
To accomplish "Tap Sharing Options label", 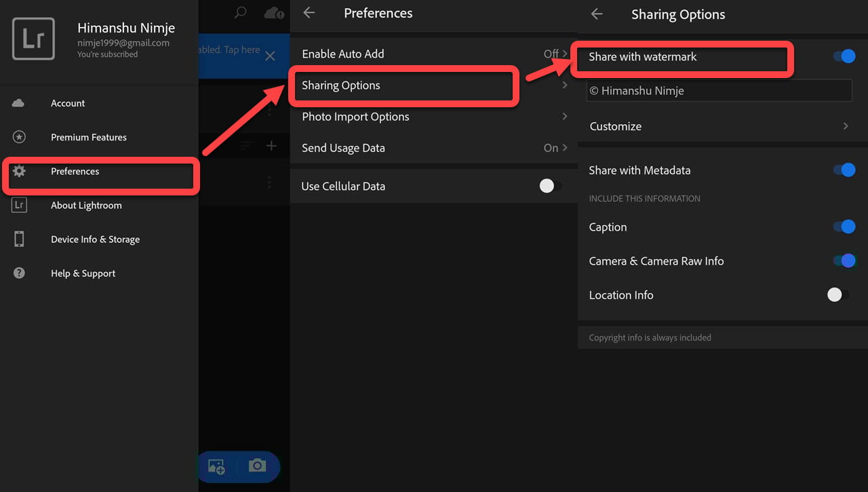I will 340,85.
